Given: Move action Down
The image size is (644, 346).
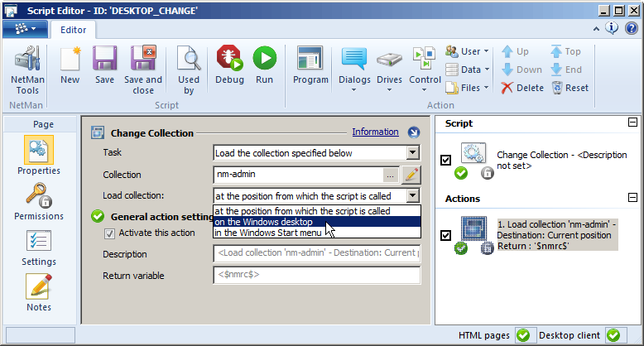Looking at the screenshot, I should [521, 70].
